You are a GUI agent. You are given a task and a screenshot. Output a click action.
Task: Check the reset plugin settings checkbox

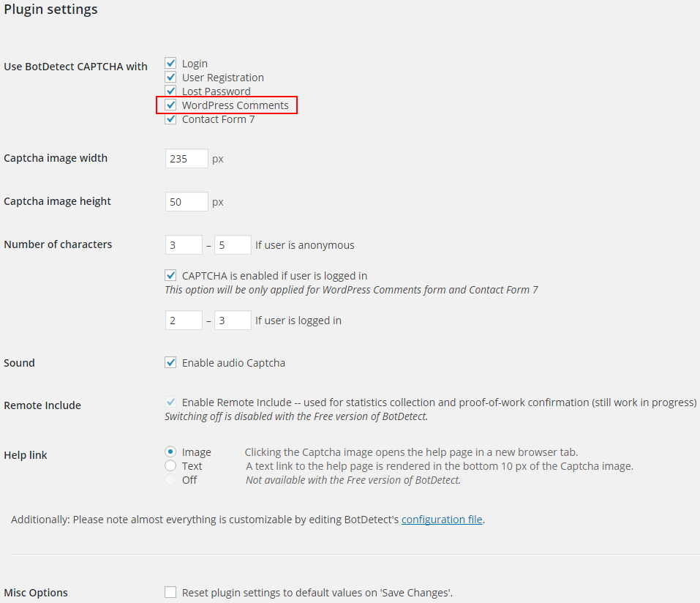point(170,592)
